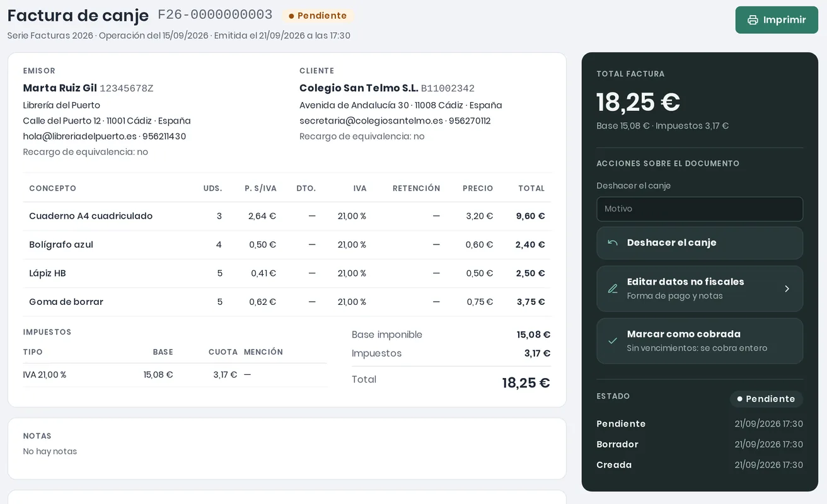The width and height of the screenshot is (827, 504).
Task: Open the chevron on Editar datos no fiscales
Action: click(x=787, y=289)
